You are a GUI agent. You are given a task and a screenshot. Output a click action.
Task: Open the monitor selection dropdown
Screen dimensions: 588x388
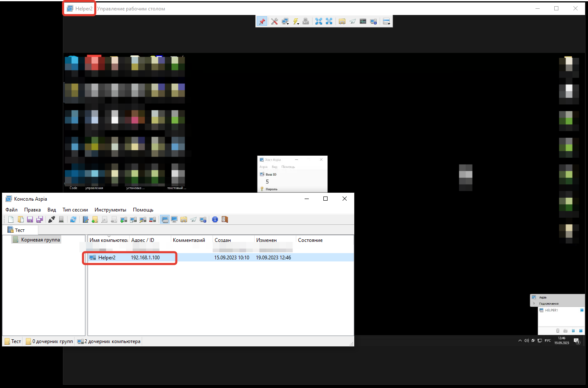[x=285, y=22]
